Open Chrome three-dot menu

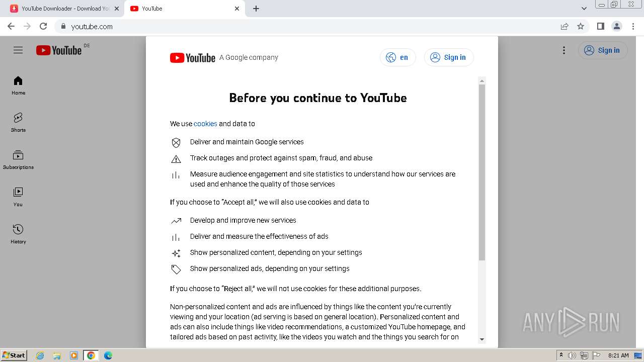(x=632, y=26)
